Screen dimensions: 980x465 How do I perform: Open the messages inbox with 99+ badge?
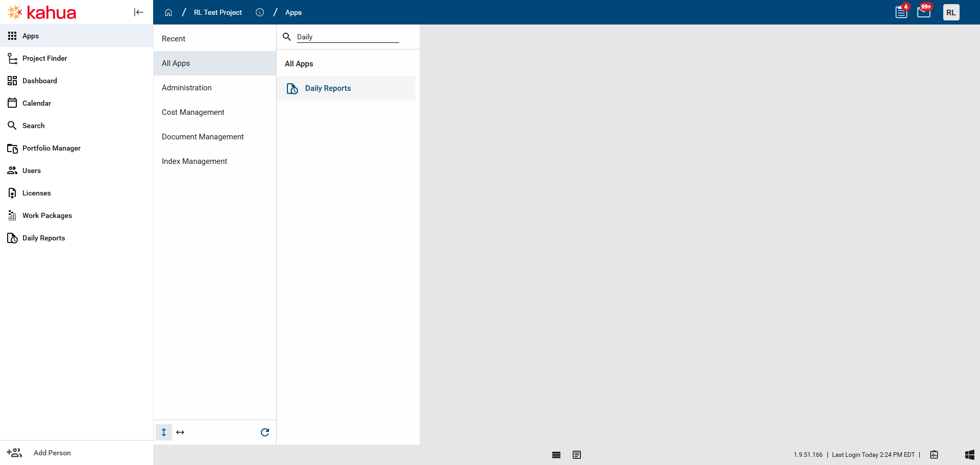pos(923,12)
